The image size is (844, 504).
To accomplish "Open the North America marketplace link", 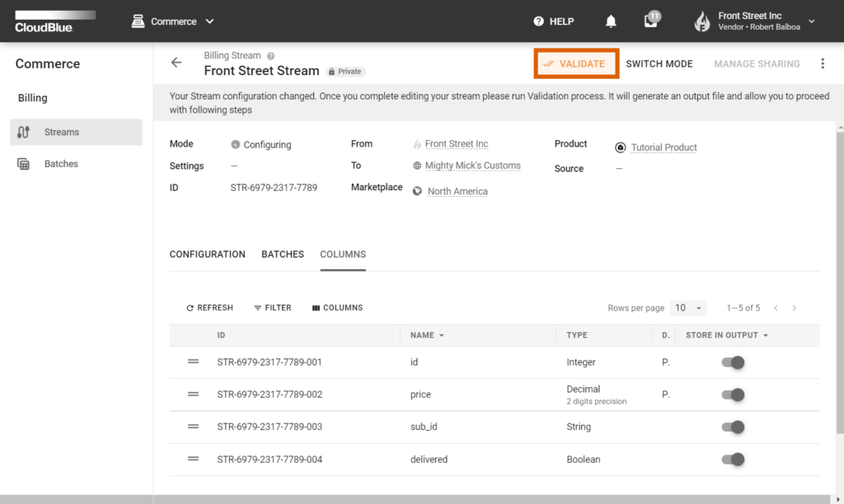I will (x=457, y=192).
